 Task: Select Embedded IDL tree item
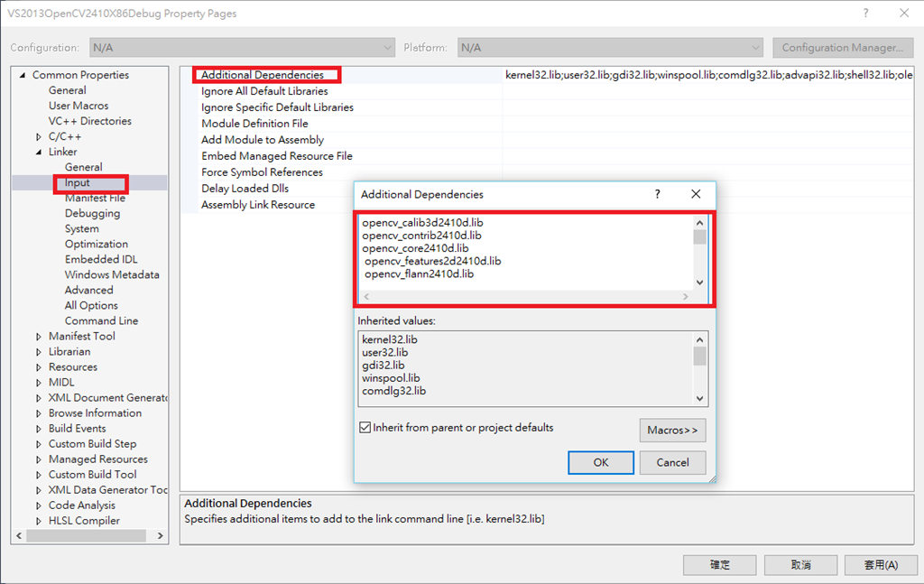101,259
